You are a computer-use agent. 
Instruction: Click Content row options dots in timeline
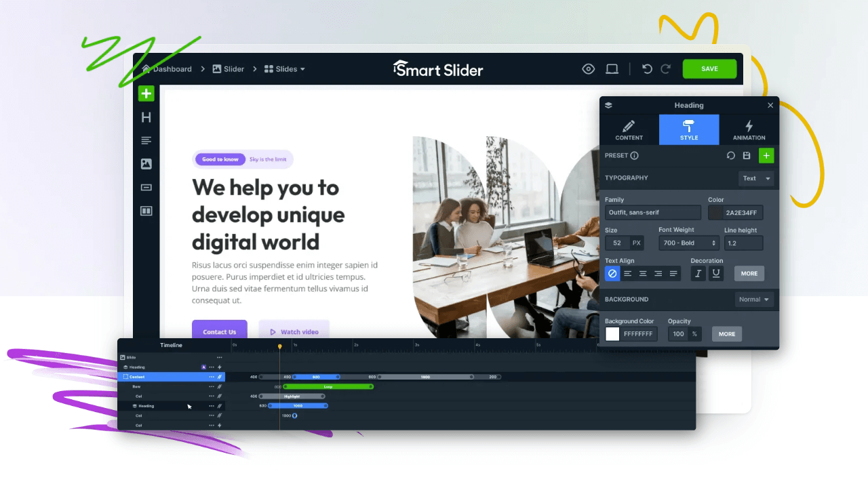[212, 377]
